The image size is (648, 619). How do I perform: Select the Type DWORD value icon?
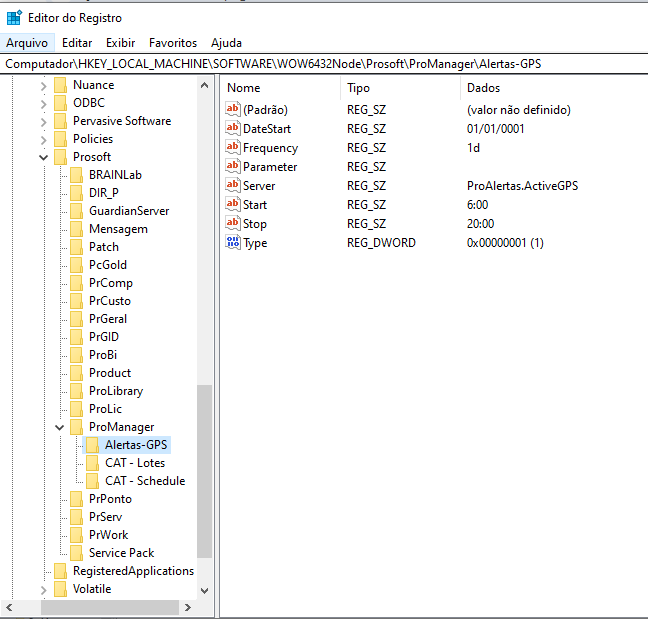tap(233, 243)
